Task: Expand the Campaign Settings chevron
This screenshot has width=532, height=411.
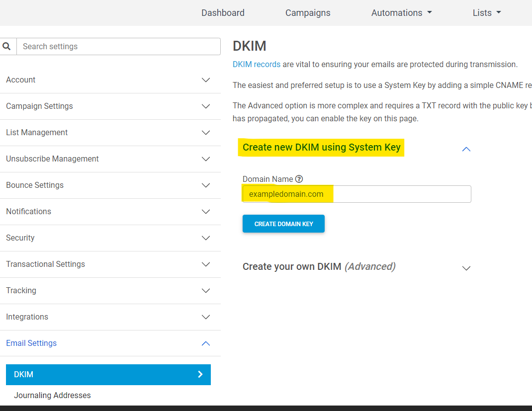Action: pos(206,106)
